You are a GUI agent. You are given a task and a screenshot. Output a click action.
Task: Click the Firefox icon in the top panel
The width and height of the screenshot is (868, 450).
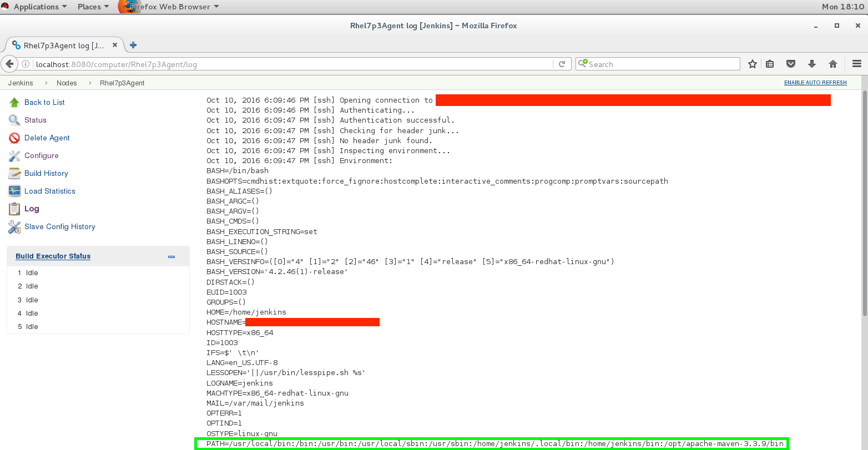pos(129,7)
